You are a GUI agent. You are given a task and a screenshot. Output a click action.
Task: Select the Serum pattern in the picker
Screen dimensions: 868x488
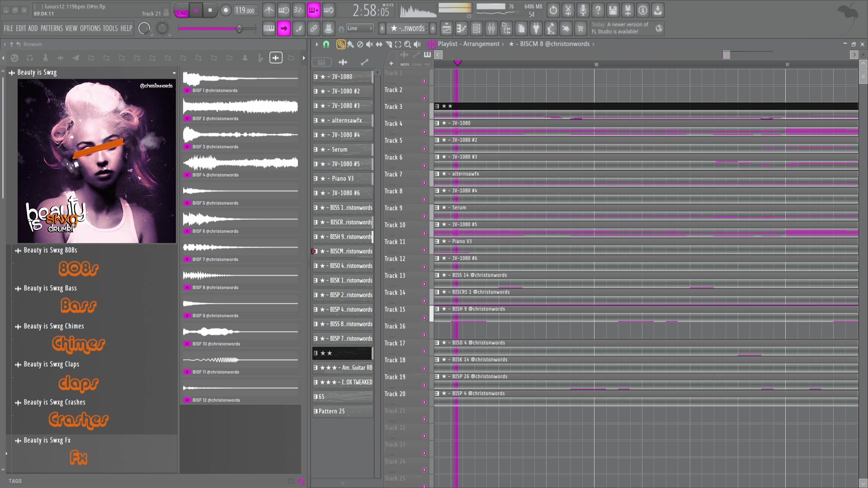click(x=343, y=150)
